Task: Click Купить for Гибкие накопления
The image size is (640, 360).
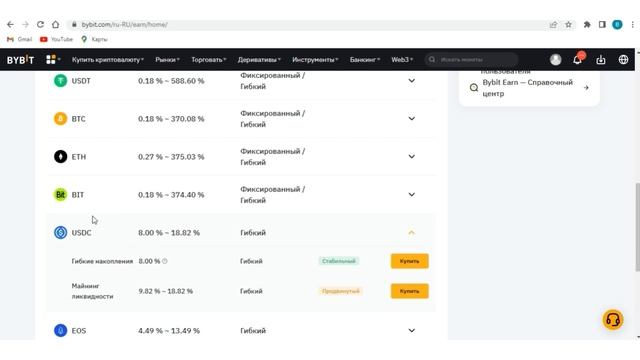Action: [409, 261]
